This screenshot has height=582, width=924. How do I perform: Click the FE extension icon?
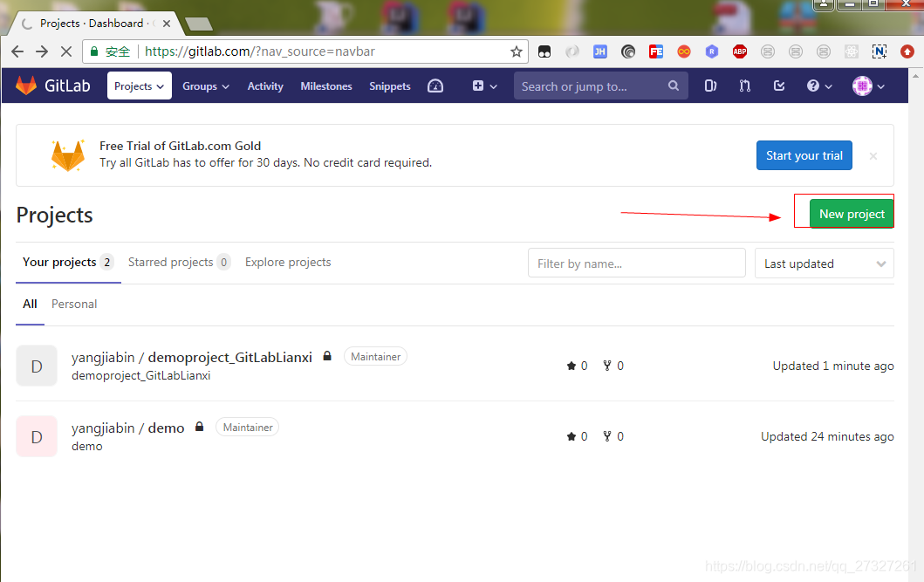tap(656, 51)
